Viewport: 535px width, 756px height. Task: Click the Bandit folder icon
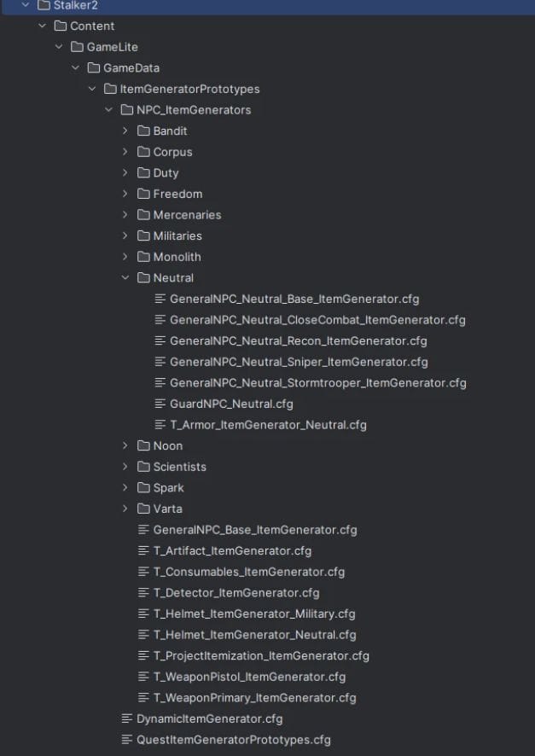click(x=143, y=131)
